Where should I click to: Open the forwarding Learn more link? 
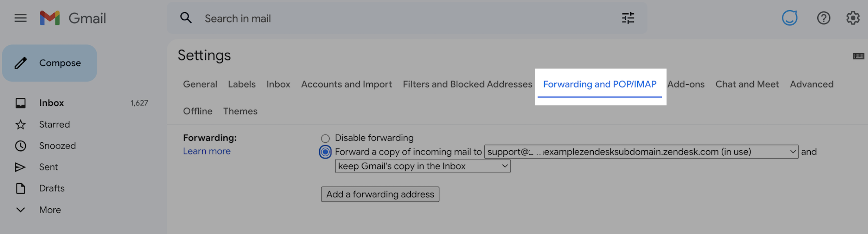pyautogui.click(x=207, y=151)
